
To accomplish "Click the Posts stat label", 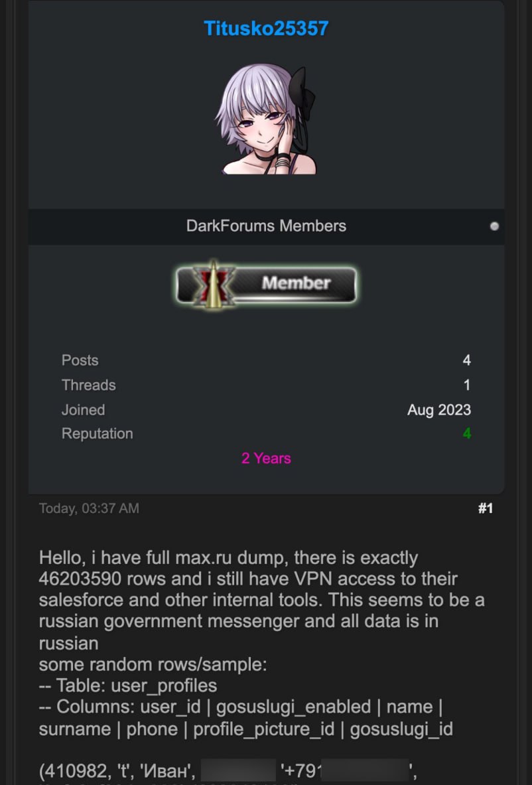I will (80, 360).
